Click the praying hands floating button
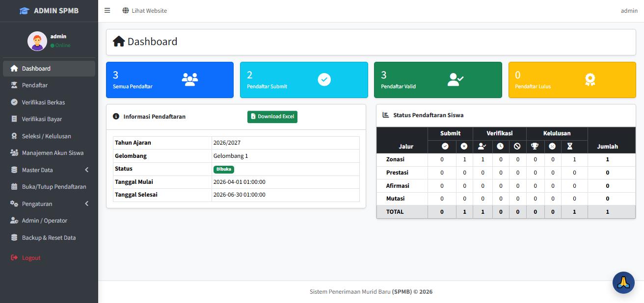The width and height of the screenshot is (644, 303). [623, 282]
